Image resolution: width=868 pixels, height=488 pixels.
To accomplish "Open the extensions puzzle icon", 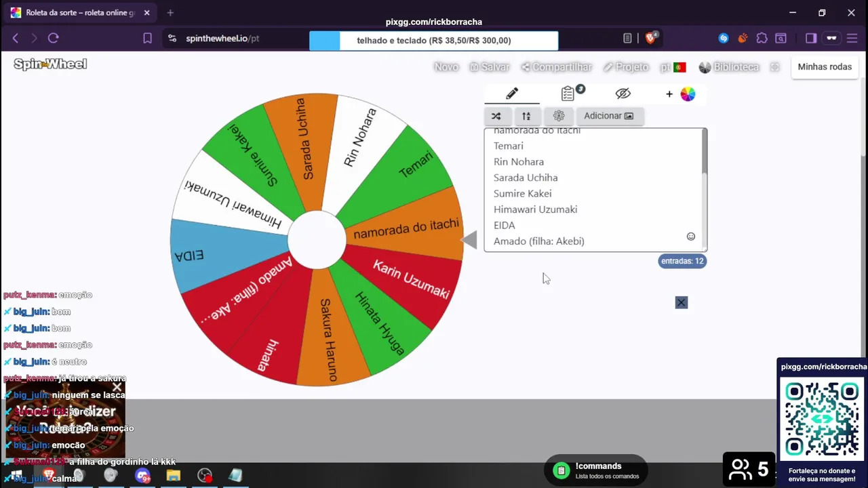I will pyautogui.click(x=762, y=39).
